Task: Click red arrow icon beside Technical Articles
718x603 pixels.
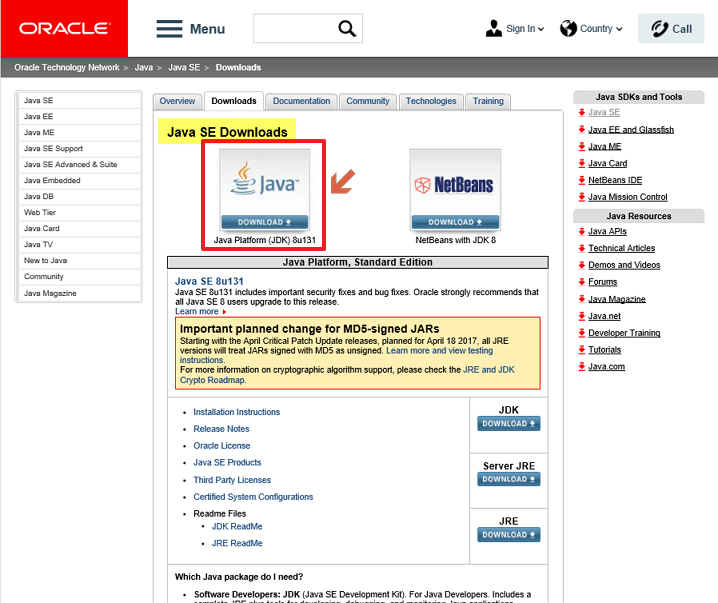Action: pos(582,248)
